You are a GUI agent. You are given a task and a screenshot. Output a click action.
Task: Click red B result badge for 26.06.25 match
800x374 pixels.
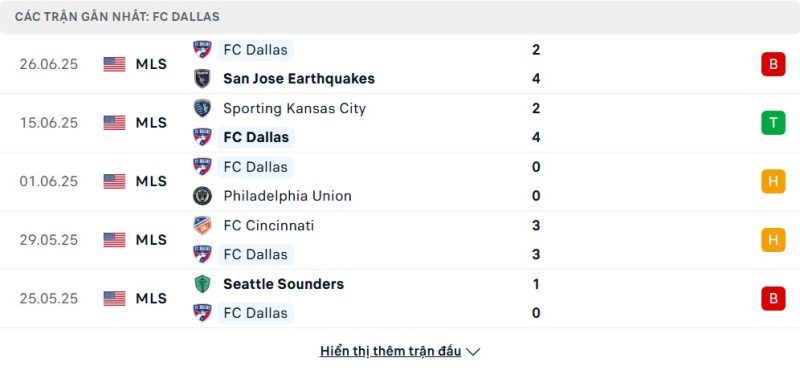pyautogui.click(x=773, y=64)
